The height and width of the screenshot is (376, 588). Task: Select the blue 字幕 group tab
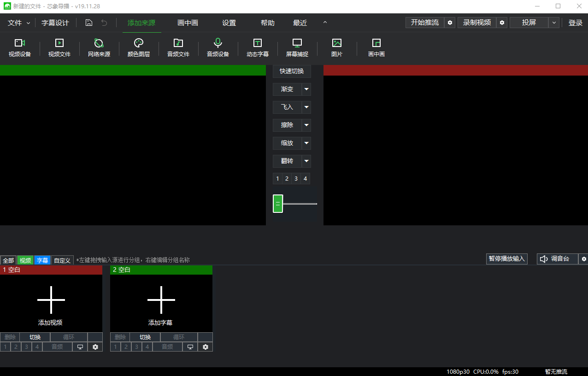(x=42, y=260)
